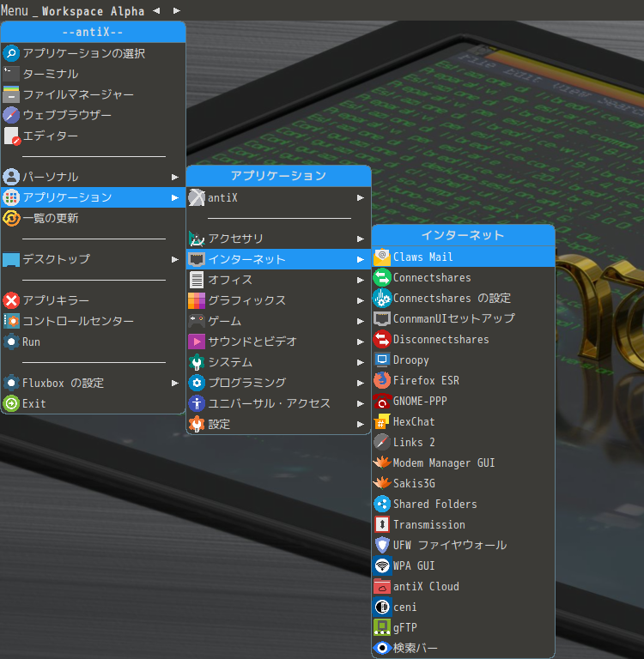644x659 pixels.
Task: Click the ゲーム gamepad icon
Action: (197, 321)
